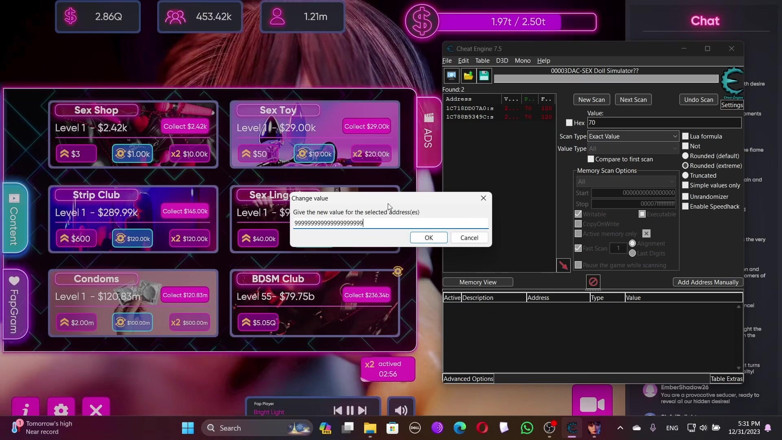Open File Explorer from the taskbar
This screenshot has height=440, width=782.
tap(370, 428)
